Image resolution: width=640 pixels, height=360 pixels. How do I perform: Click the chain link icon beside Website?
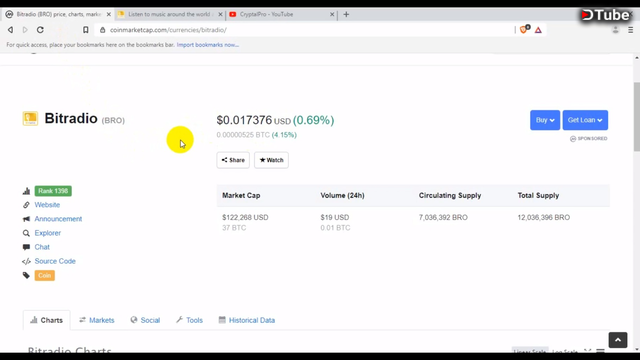point(26,205)
